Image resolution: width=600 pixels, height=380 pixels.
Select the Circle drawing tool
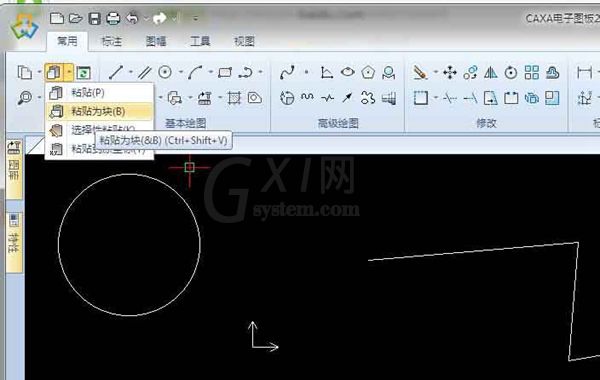(165, 72)
